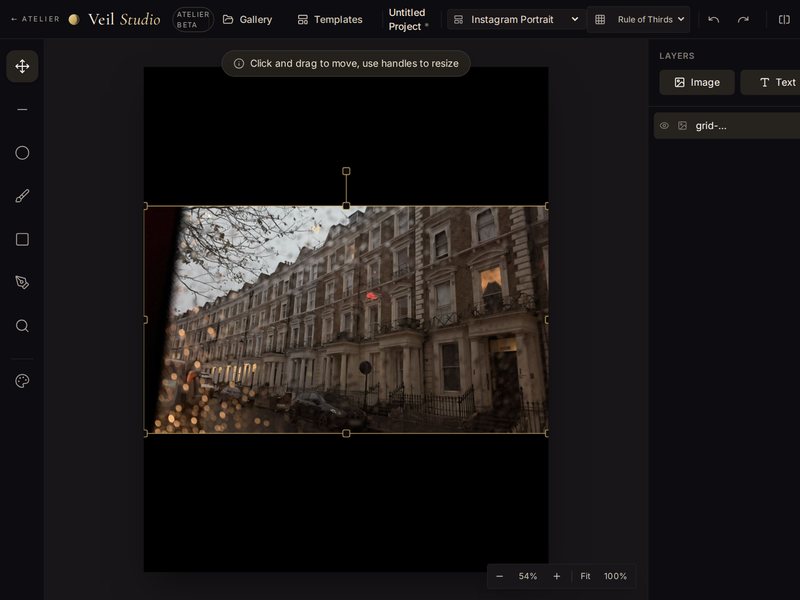The width and height of the screenshot is (800, 600).
Task: Select the Rectangle tool
Action: pos(22,239)
